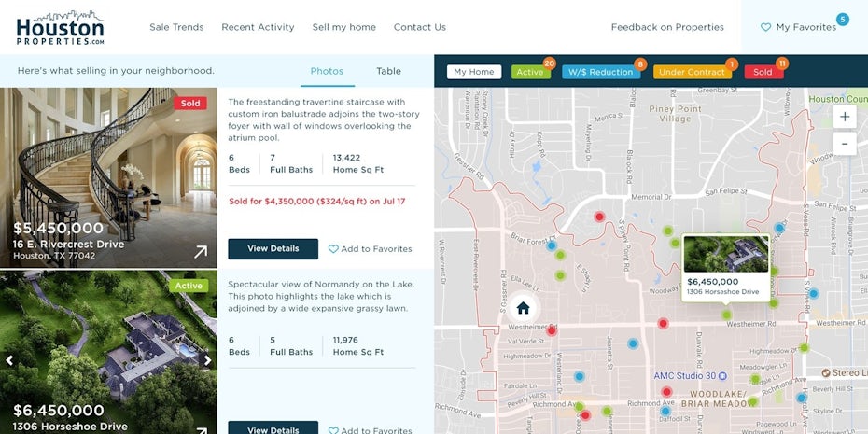Switch to the Table tab
Viewport: 868px width, 434px height.
pyautogui.click(x=388, y=71)
